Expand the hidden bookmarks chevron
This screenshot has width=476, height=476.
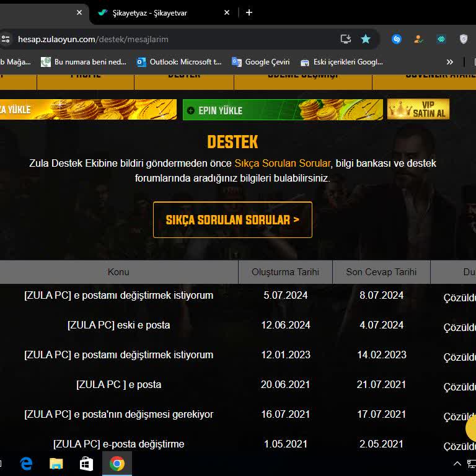[449, 62]
